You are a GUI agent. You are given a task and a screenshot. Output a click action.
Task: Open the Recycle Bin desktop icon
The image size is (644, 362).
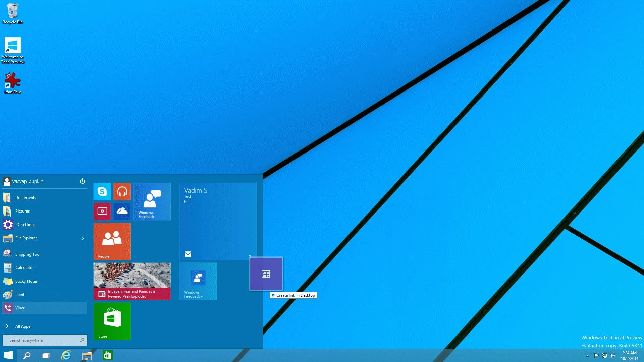pyautogui.click(x=13, y=14)
